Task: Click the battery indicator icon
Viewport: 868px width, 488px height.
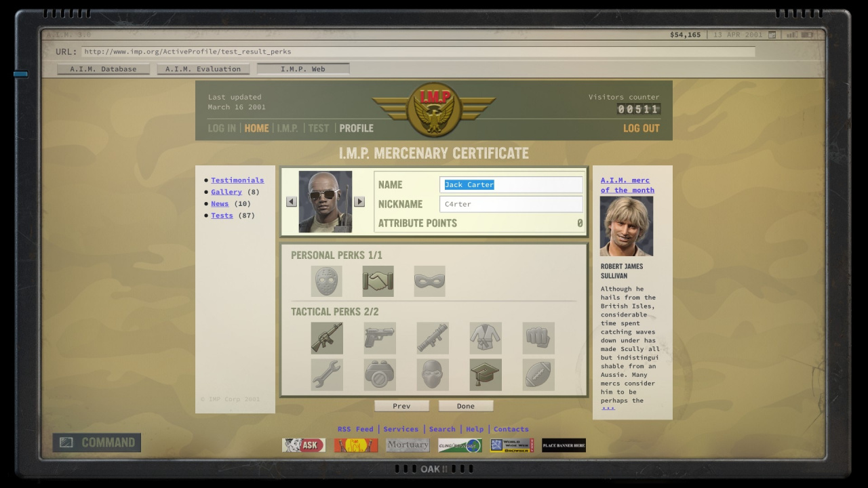Action: [808, 35]
